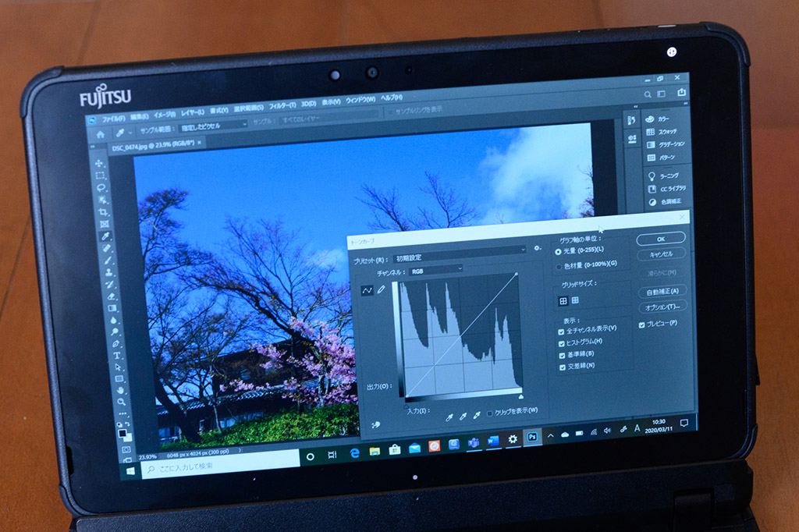799x532 pixels.
Task: Toggle the プレビュー (P) checkbox
Action: pyautogui.click(x=642, y=324)
